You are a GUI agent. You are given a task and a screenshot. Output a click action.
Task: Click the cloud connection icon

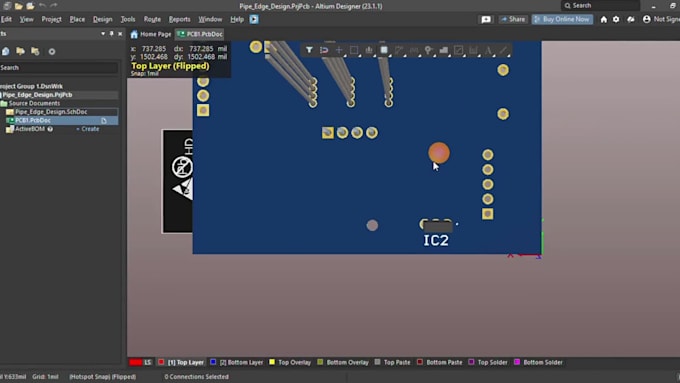click(631, 19)
